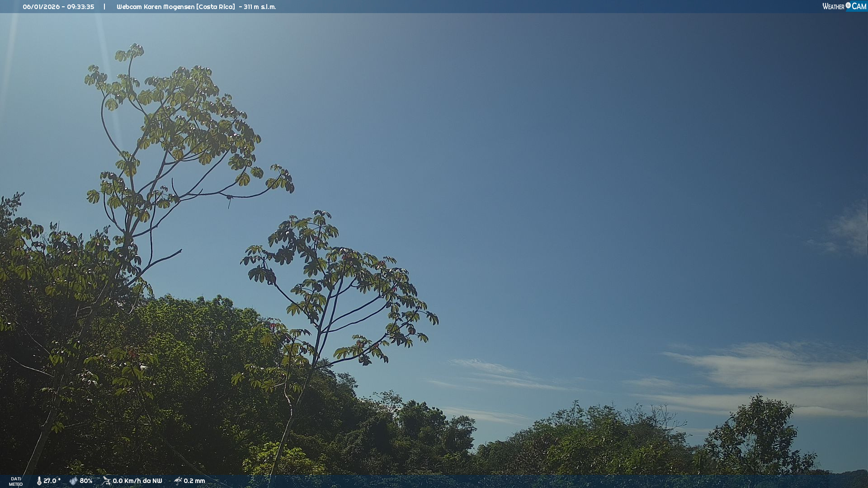Screen dimensions: 868x488
Task: Click the umbrella rainfall icon
Action: [178, 481]
